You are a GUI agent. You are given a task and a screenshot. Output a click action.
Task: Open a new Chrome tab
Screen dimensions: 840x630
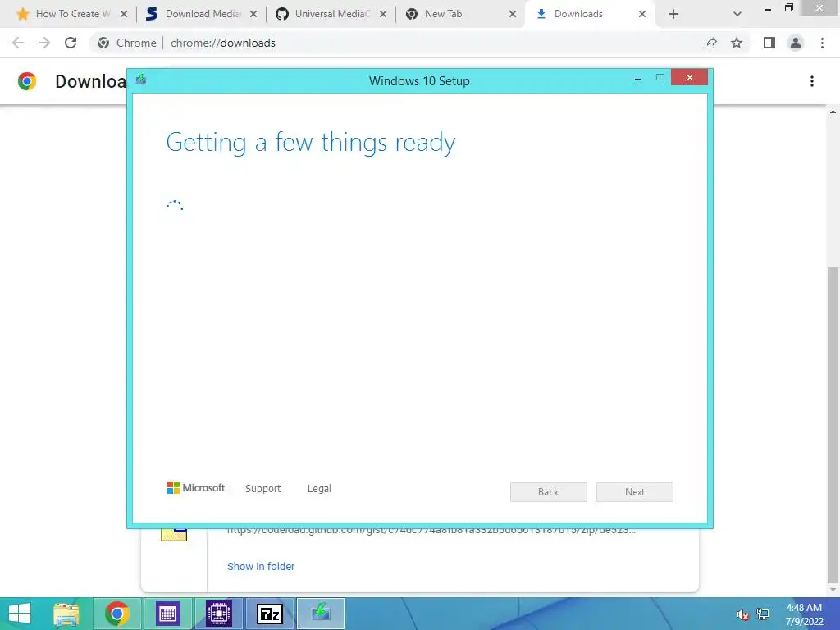pos(673,15)
